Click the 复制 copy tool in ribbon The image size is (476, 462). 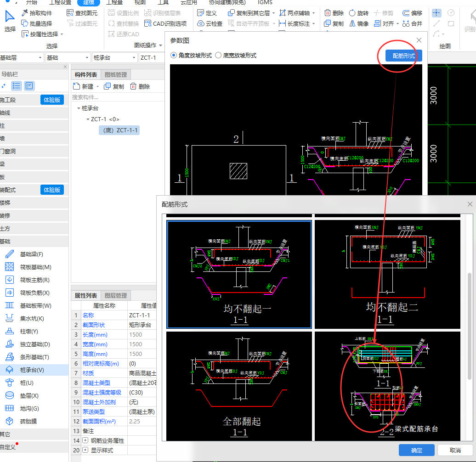coord(334,23)
